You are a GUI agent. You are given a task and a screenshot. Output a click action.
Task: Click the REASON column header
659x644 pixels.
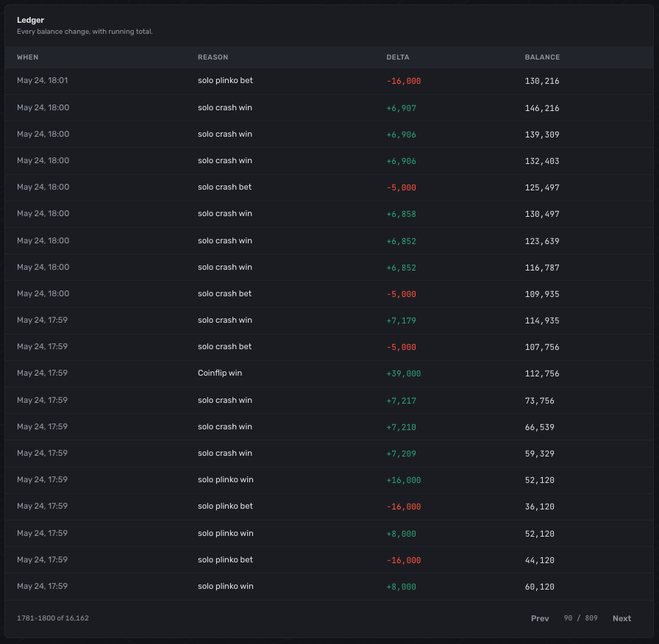[213, 57]
